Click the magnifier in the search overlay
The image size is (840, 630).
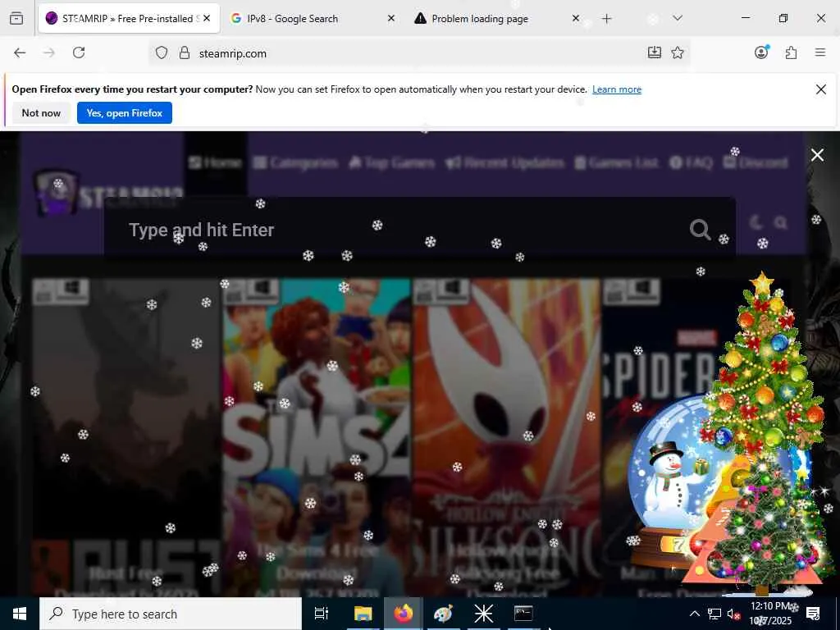point(701,230)
